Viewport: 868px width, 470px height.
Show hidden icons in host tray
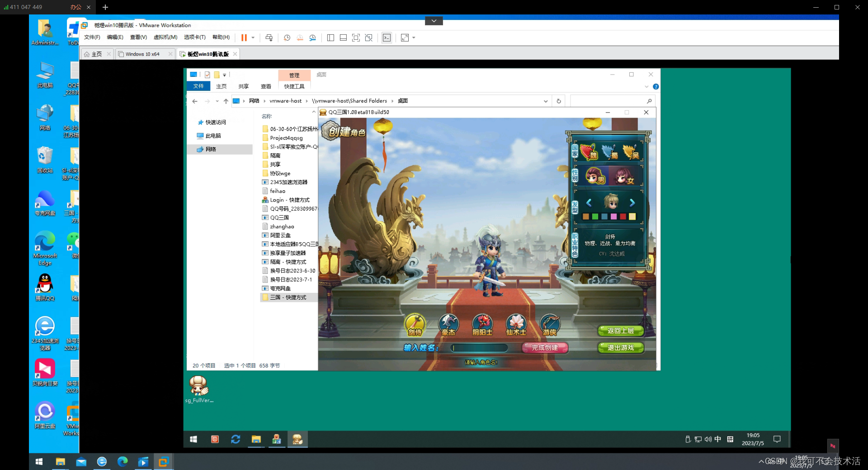761,461
